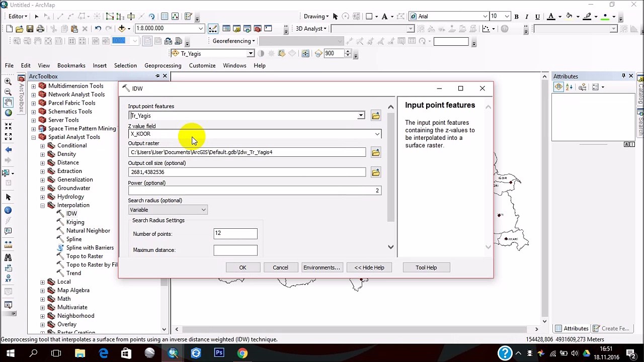Open the File menu
The image size is (644, 362).
(x=9, y=65)
